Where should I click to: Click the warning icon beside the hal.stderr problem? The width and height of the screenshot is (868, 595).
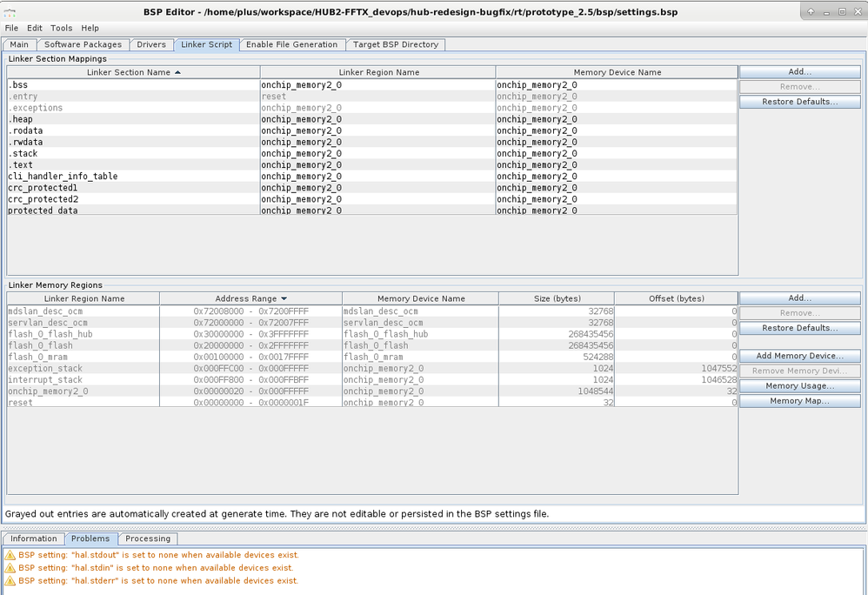click(10, 581)
